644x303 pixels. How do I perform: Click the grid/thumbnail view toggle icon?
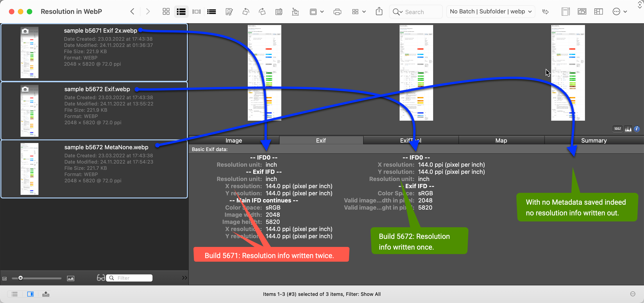click(x=166, y=11)
